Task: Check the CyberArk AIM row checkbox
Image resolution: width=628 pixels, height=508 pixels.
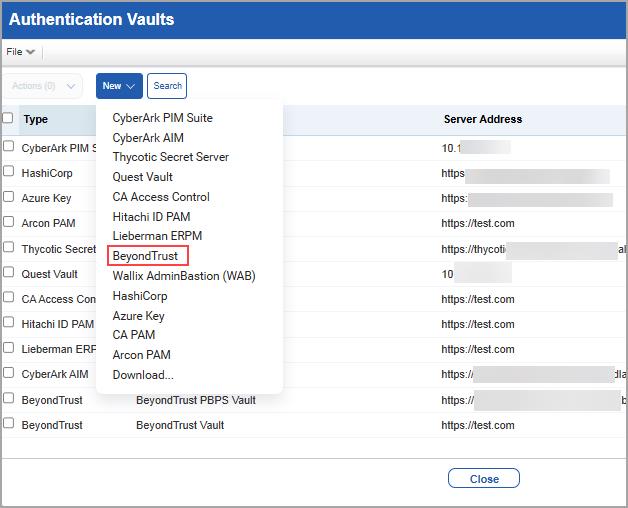Action: (8, 373)
